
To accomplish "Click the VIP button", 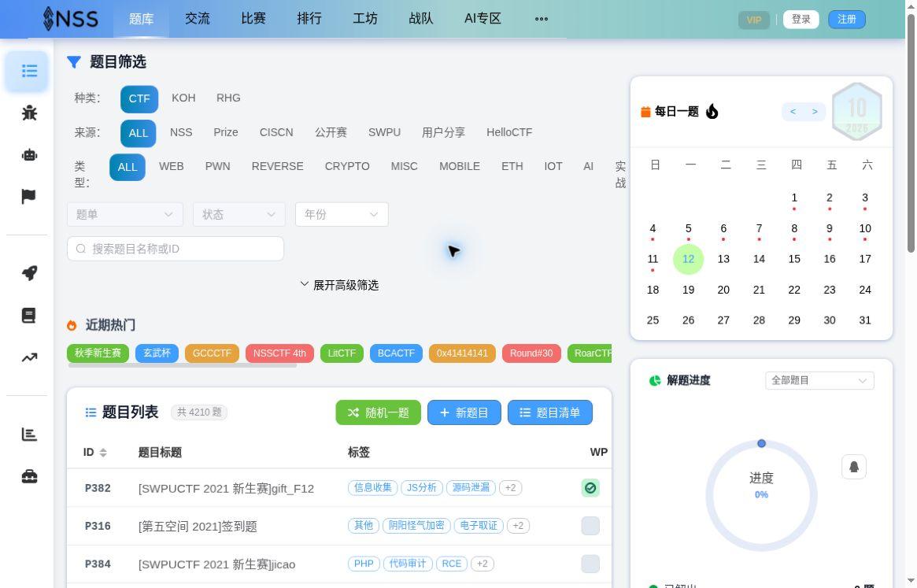I will [754, 20].
